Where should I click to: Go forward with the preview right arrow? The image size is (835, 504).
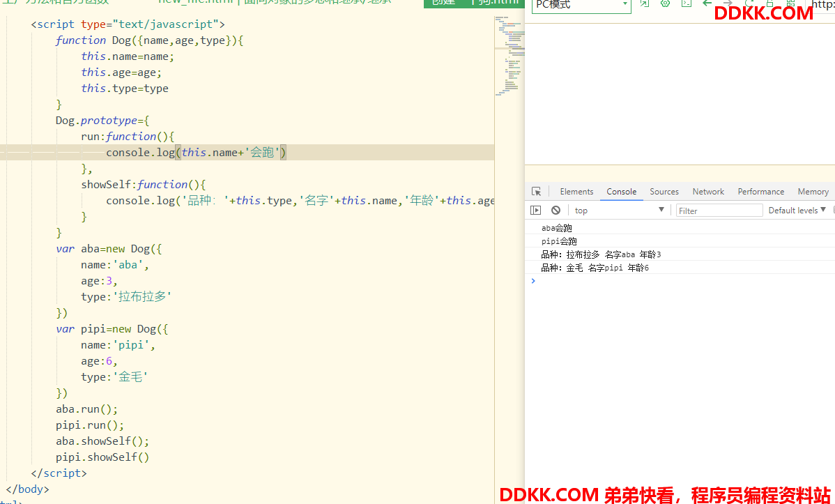pyautogui.click(x=728, y=3)
